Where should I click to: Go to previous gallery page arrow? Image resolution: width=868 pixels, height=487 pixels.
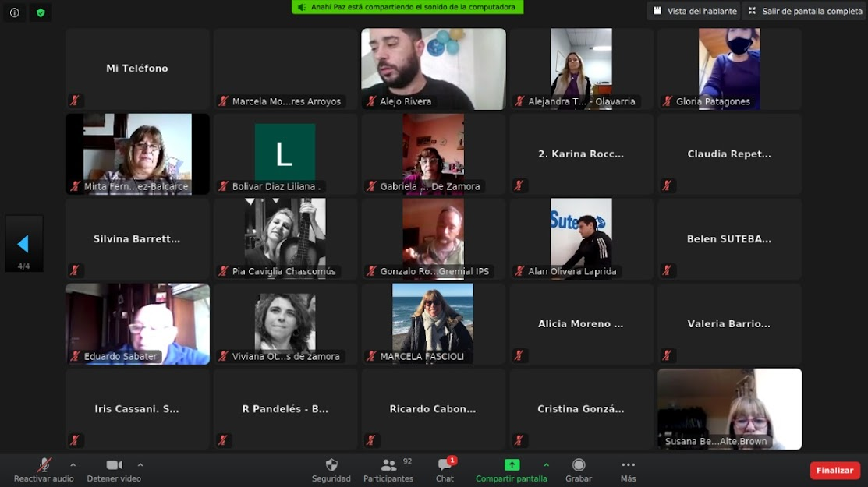coord(23,245)
